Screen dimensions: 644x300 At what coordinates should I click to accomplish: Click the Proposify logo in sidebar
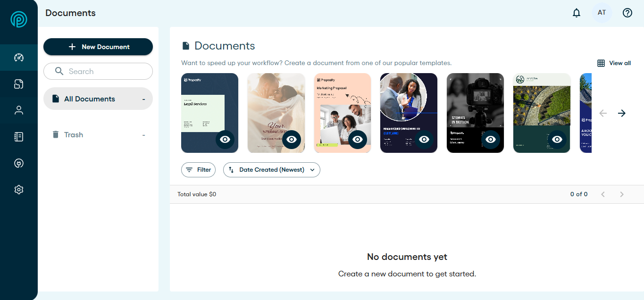[x=19, y=19]
